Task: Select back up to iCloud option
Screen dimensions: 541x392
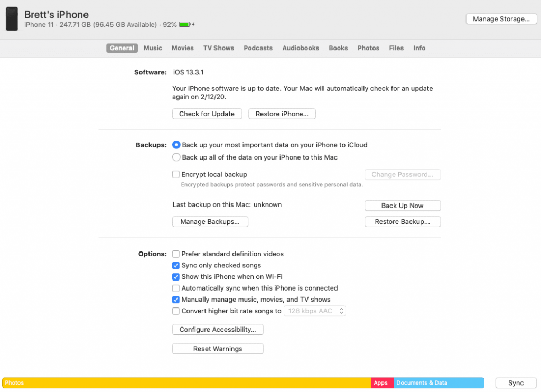Action: click(176, 145)
